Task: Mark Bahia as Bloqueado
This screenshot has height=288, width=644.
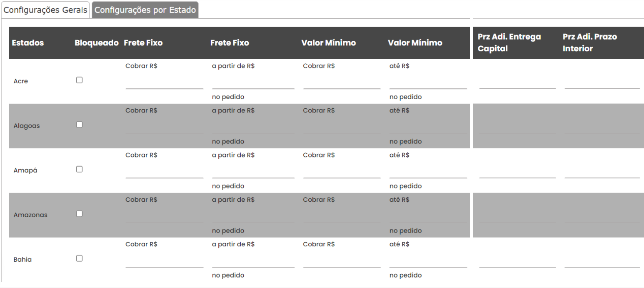Action: point(80,258)
